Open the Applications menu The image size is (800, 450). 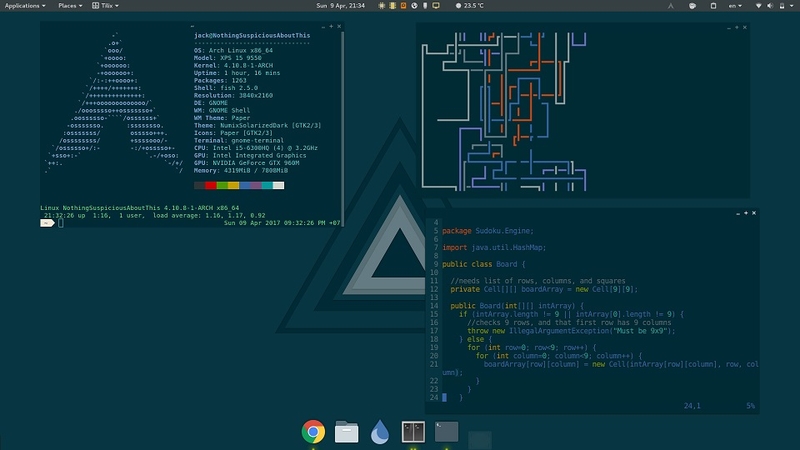point(24,6)
